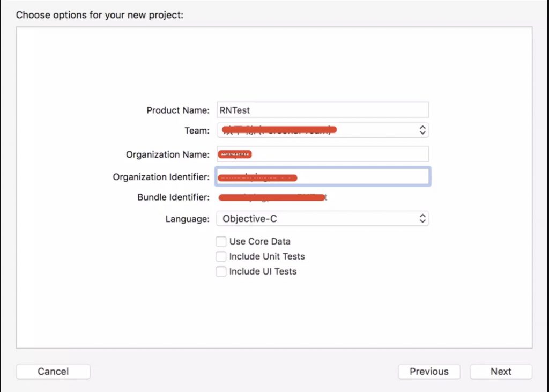Click the "Product Name:" label
This screenshot has height=392, width=549.
click(x=178, y=110)
